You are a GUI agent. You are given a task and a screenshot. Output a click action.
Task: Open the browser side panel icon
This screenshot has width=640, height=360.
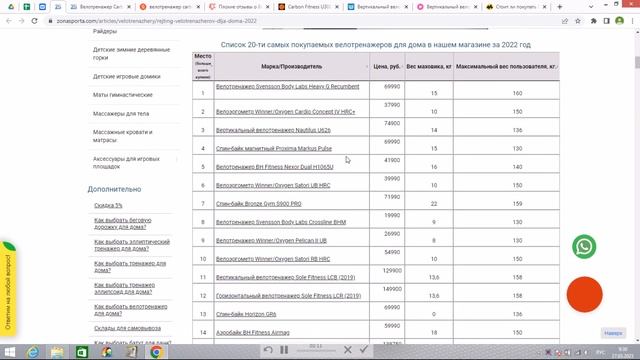point(607,21)
